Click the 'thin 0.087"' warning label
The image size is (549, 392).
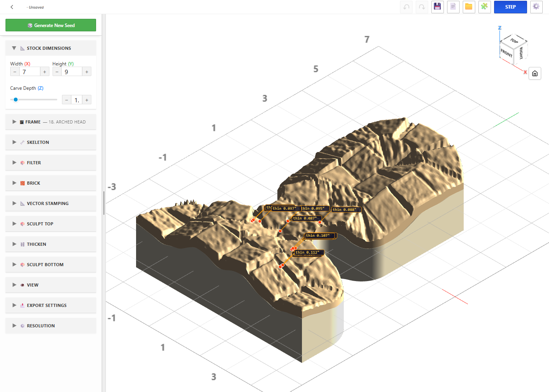click(307, 218)
